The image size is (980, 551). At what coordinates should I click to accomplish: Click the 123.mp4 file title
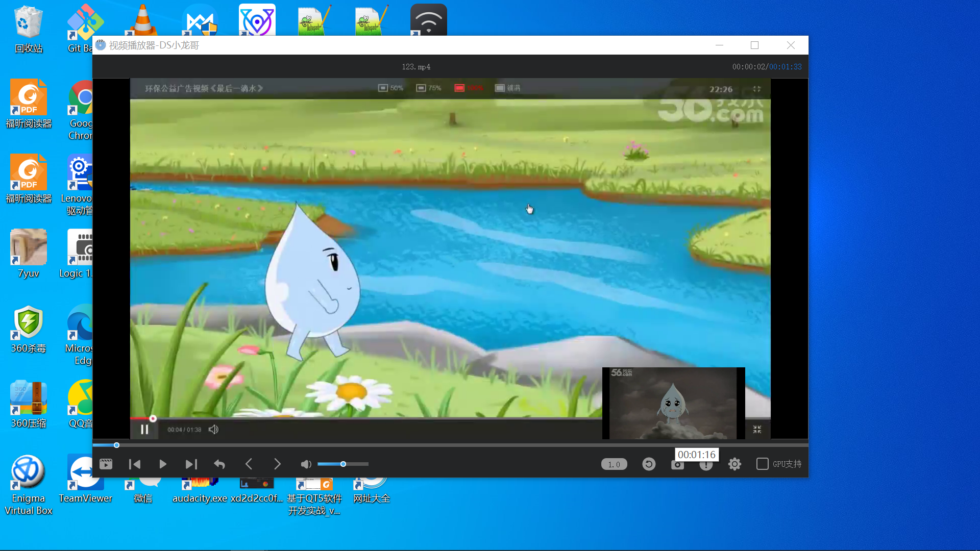(x=416, y=67)
